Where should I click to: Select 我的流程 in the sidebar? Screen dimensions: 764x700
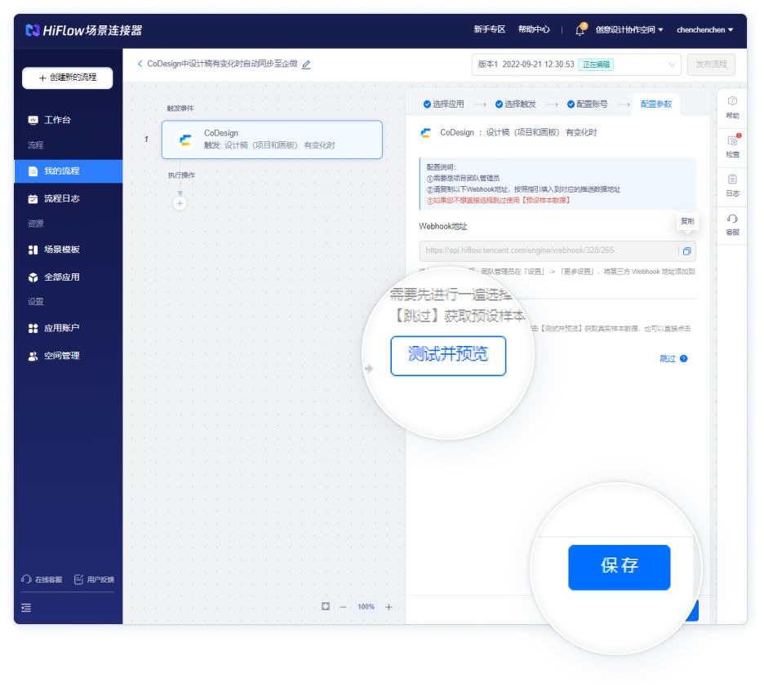point(68,171)
